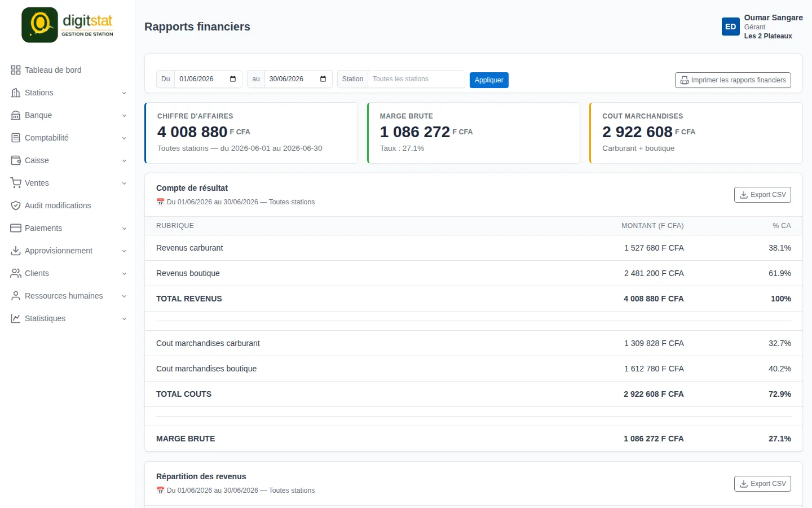
Task: Open the calendar picker for the end date
Action: [x=323, y=79]
